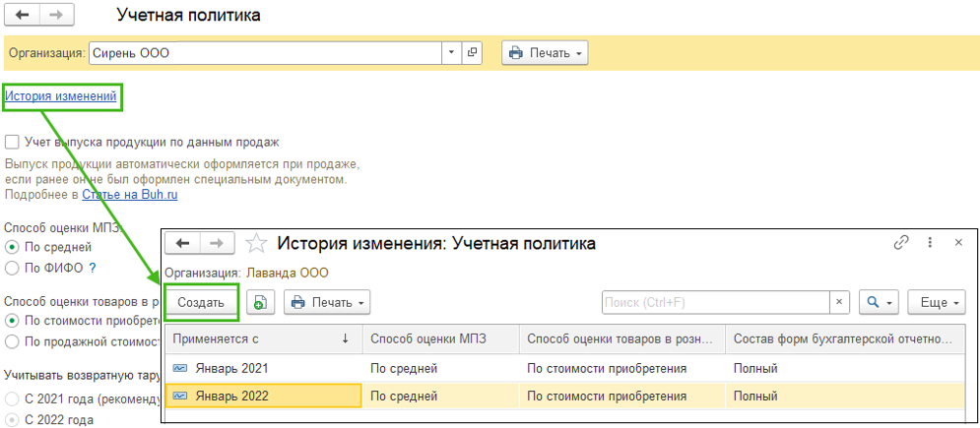Click the Состав форм бухгалтерской отчетно... header
The image size is (980, 428).
tap(846, 338)
